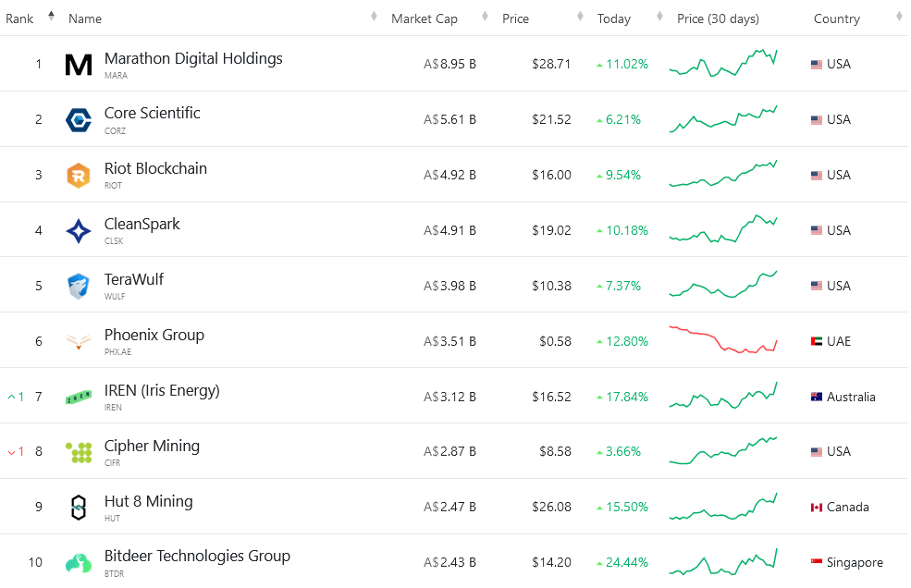
Task: Open Riot Blockchain company link
Action: tap(155, 168)
